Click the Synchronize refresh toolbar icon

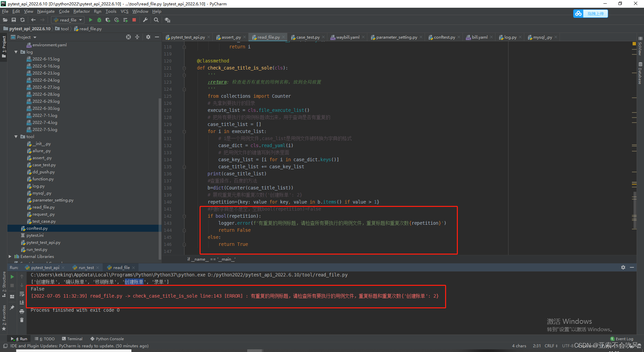click(22, 20)
